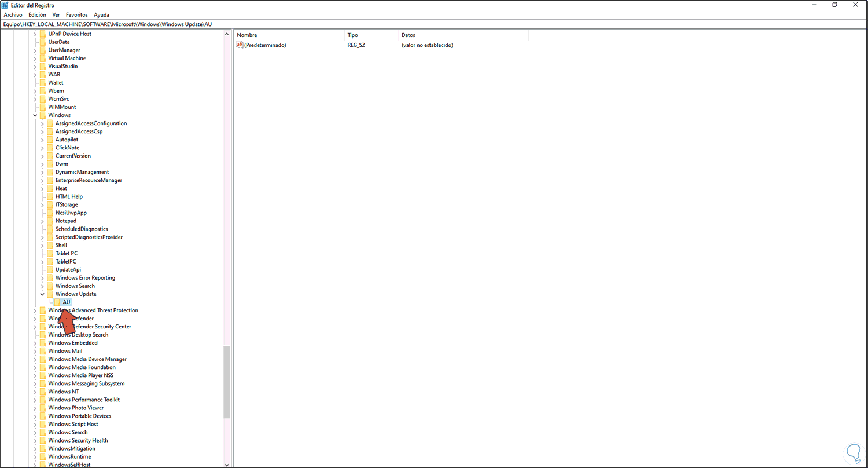Screen dimensions: 868x468
Task: Click the UserData folder icon
Action: coord(43,42)
